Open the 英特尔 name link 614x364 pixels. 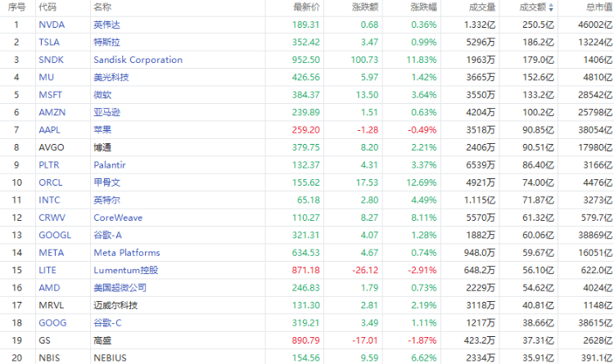click(x=106, y=200)
